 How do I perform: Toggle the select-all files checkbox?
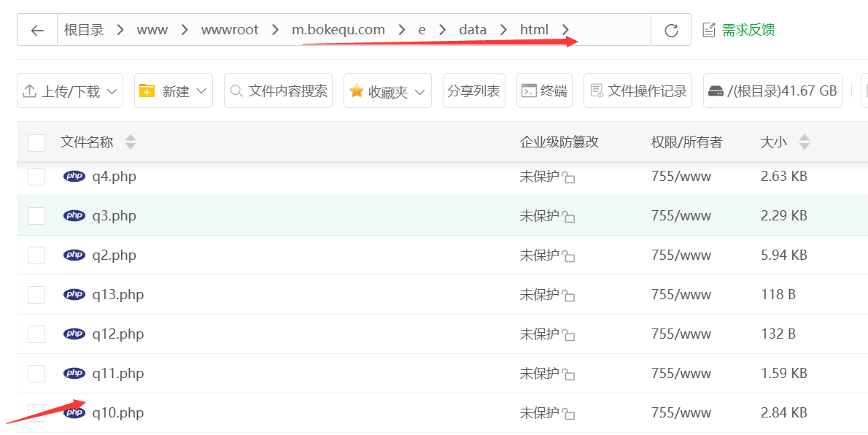tap(36, 142)
